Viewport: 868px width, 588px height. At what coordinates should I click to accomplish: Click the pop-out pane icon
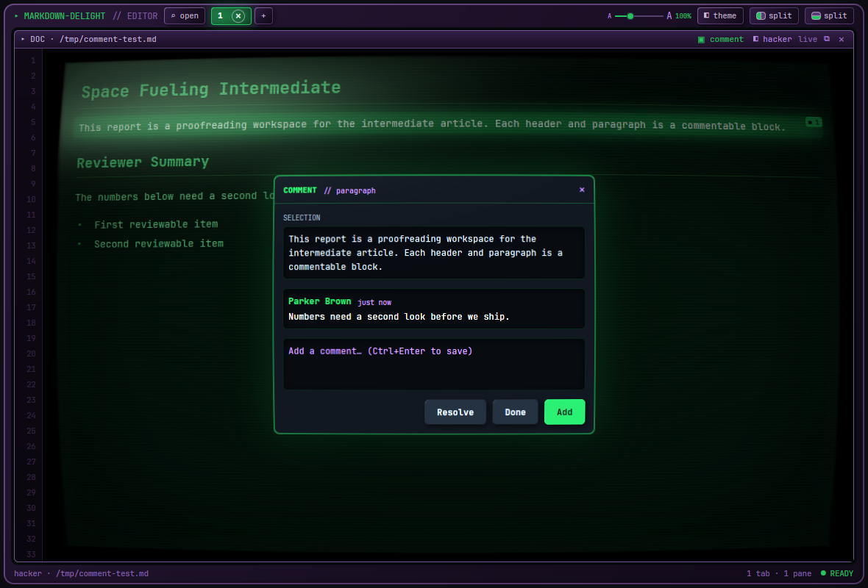coord(827,39)
